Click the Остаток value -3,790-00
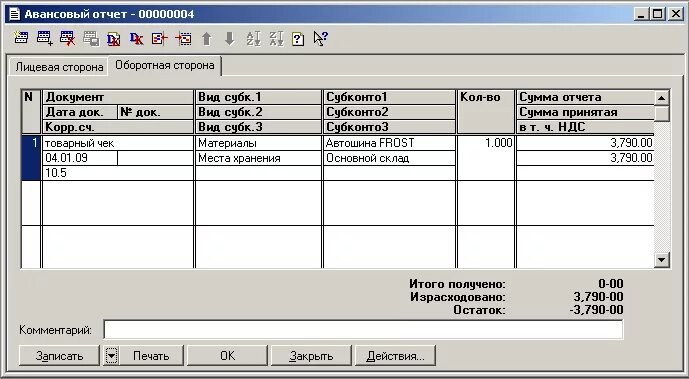This screenshot has width=689, height=379. coord(596,310)
